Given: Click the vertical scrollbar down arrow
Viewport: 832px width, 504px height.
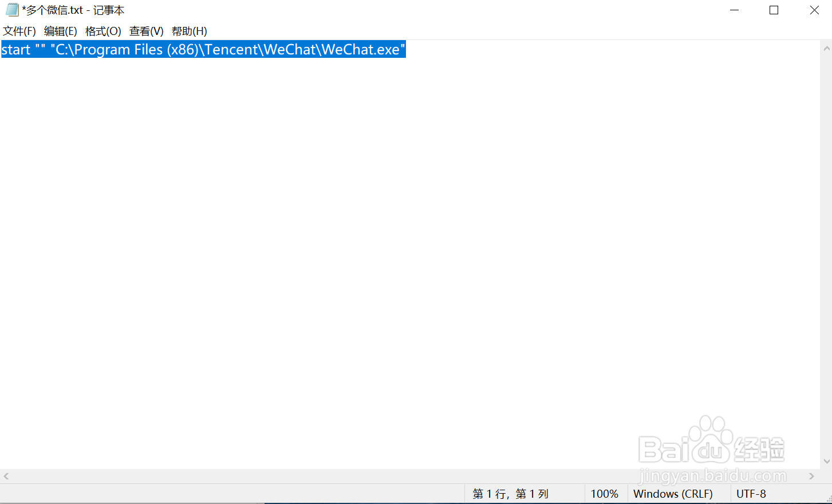Looking at the screenshot, I should (x=826, y=461).
